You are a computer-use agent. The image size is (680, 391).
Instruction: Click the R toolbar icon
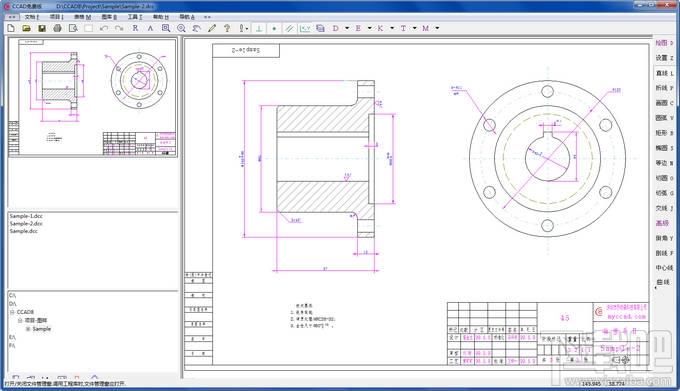135,28
